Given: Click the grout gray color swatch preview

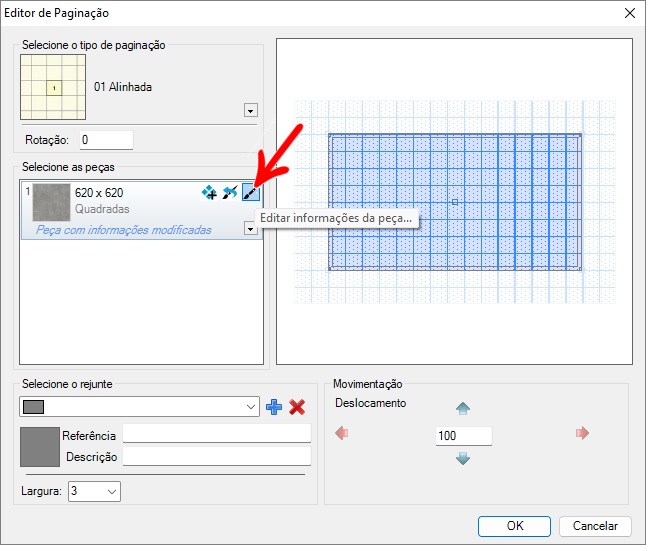Looking at the screenshot, I should (x=39, y=446).
